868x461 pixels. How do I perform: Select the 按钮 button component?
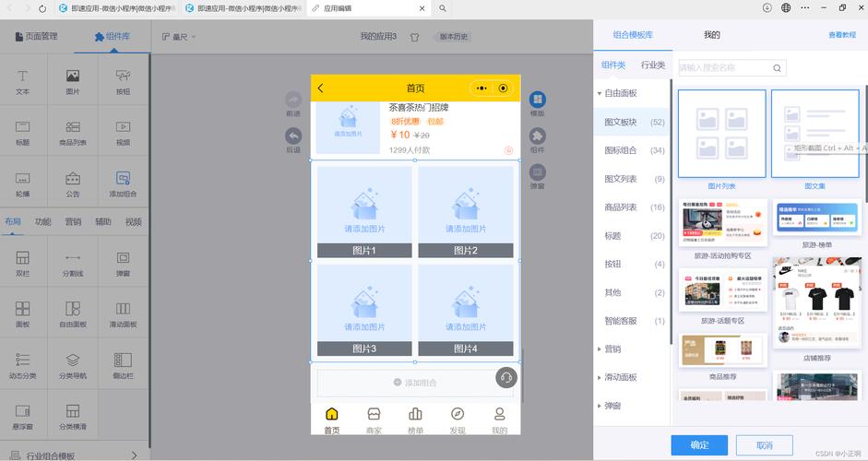[x=123, y=80]
